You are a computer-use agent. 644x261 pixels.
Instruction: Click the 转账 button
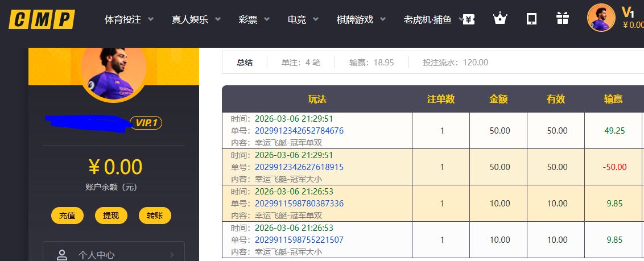(155, 216)
